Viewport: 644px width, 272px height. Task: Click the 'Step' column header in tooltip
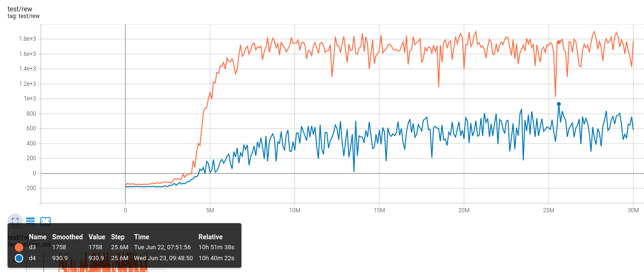coord(118,237)
